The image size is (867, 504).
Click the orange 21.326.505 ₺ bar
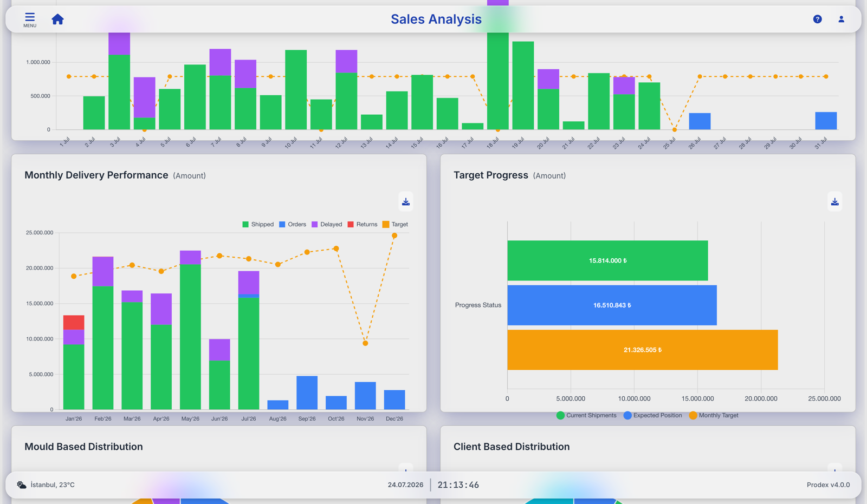[x=643, y=350]
